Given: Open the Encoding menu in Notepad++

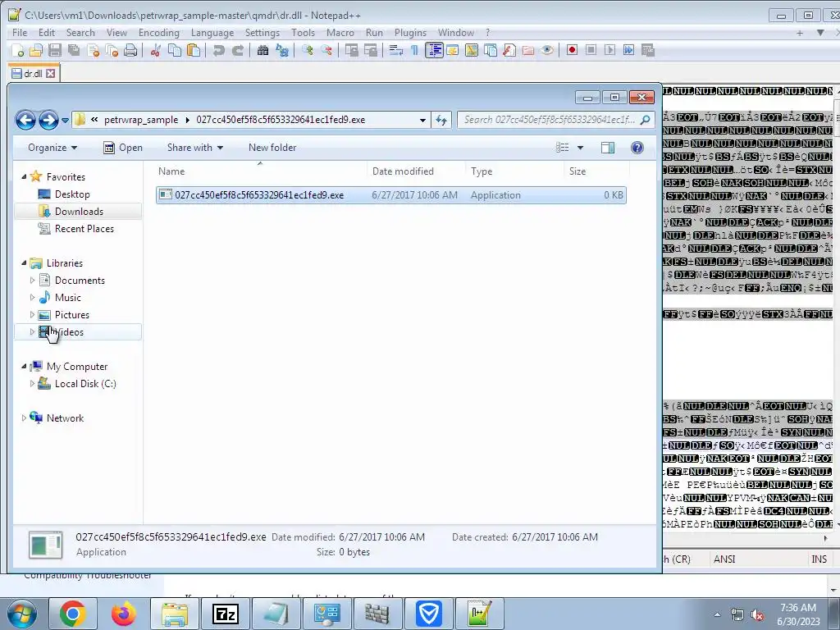Looking at the screenshot, I should pos(158,33).
